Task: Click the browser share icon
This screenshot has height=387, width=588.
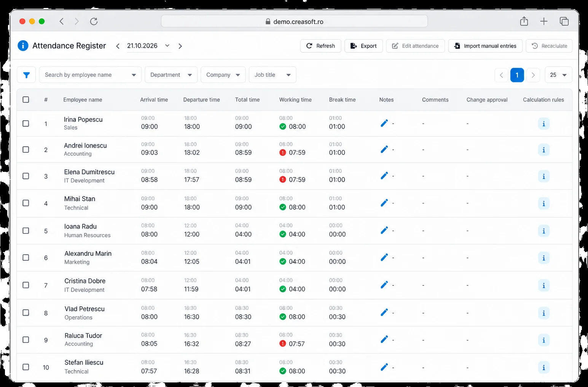Action: pos(524,21)
